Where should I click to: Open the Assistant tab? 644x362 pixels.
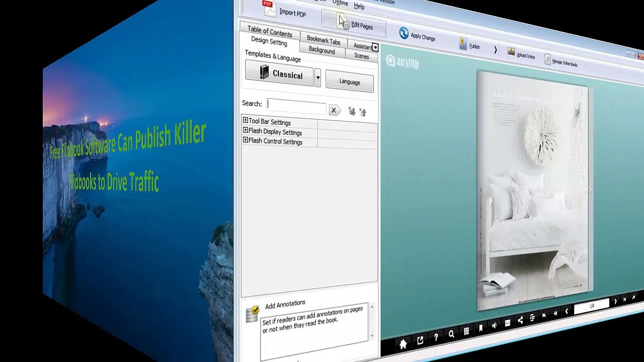pyautogui.click(x=361, y=46)
